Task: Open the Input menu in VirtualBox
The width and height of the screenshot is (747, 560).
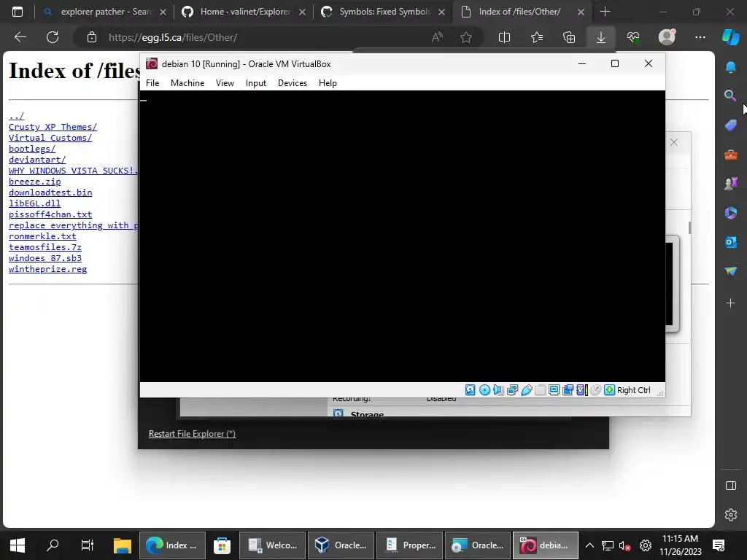Action: [x=256, y=83]
